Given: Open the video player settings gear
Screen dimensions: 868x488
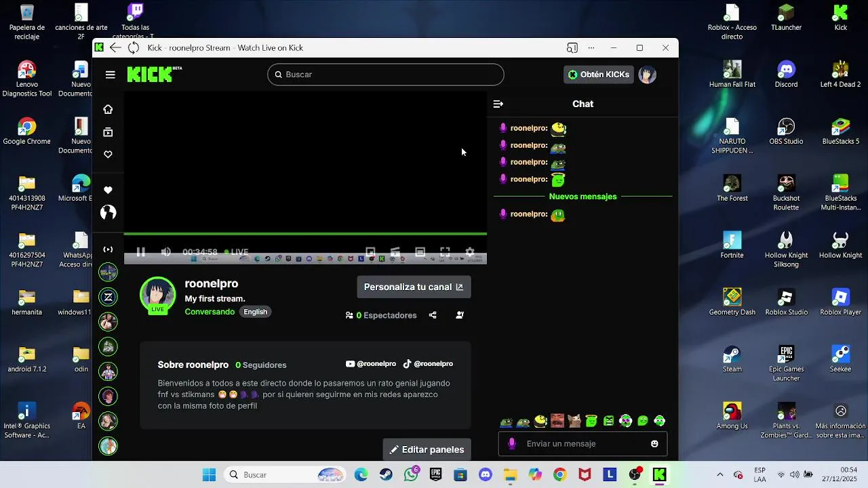Looking at the screenshot, I should [x=470, y=251].
